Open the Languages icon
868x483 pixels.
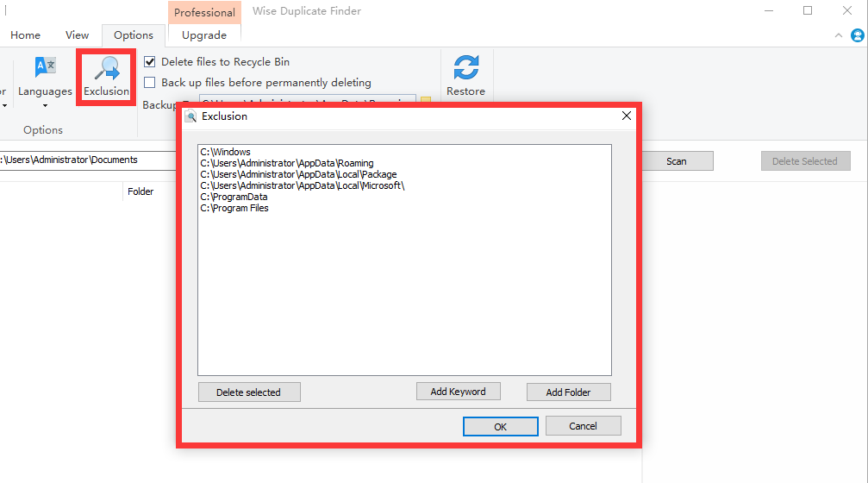[x=45, y=67]
